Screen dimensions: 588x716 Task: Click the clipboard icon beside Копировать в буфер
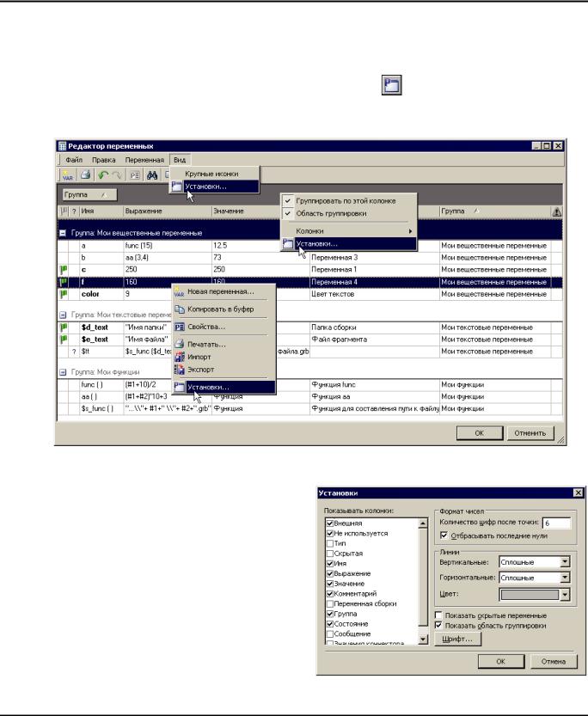(x=180, y=309)
